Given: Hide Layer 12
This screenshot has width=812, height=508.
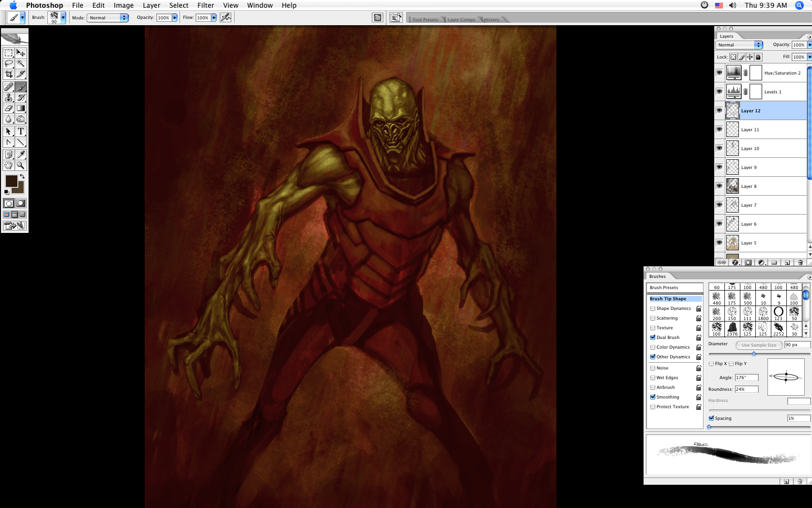Looking at the screenshot, I should click(719, 110).
